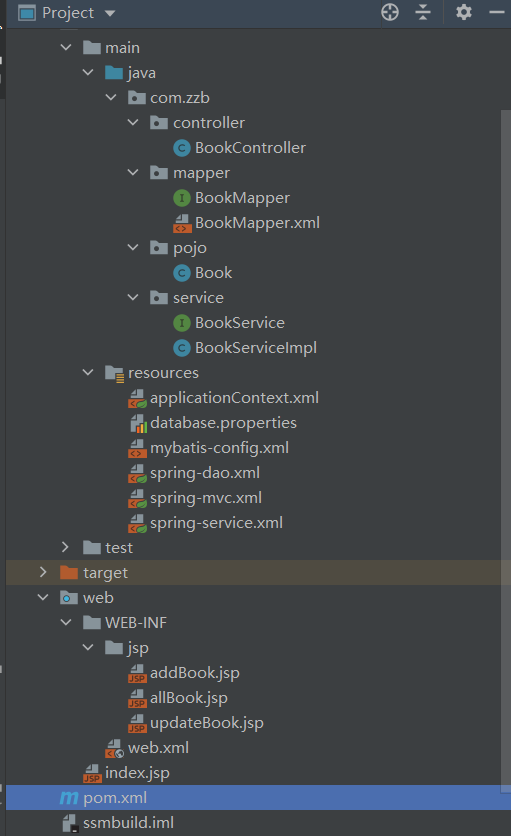
Task: Click the collapse all icon in Project toolbar
Action: pos(423,12)
